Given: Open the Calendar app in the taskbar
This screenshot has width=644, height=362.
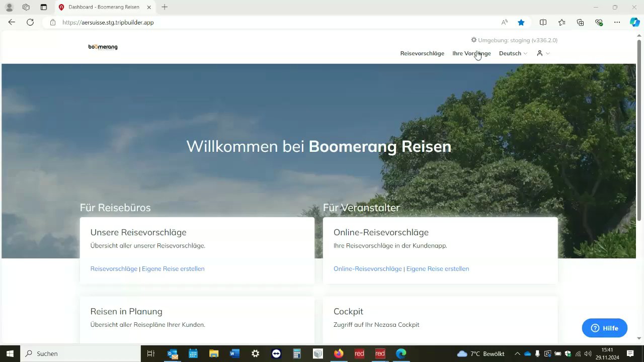Looking at the screenshot, I should (193, 353).
